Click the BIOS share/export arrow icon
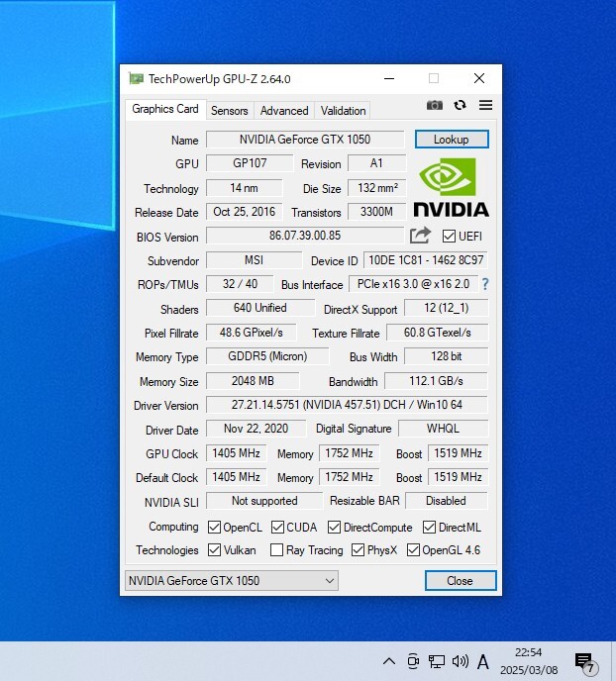This screenshot has width=616, height=681. [421, 236]
